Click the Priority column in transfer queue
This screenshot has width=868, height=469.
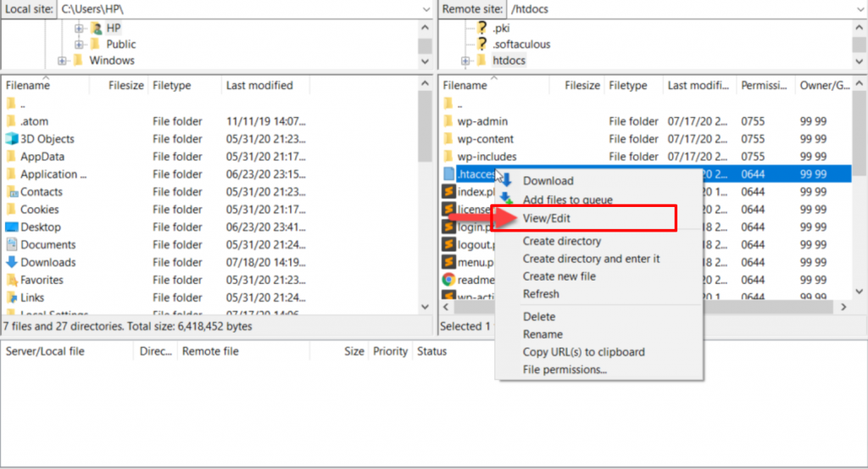click(390, 351)
